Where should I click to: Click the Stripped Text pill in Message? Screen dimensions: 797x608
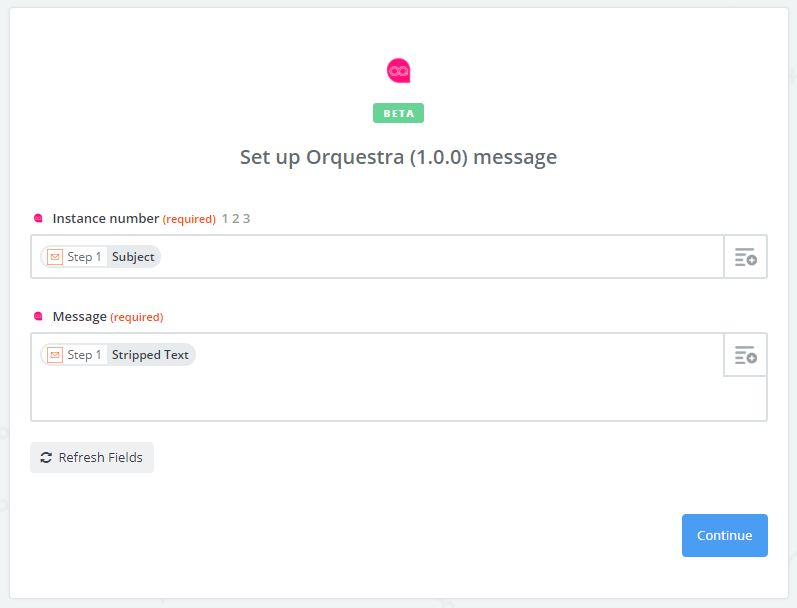118,355
